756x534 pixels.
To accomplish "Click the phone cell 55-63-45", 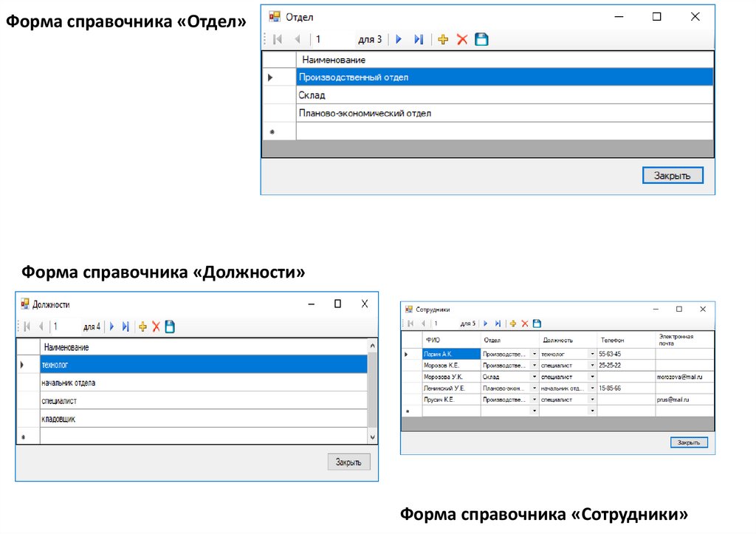I will (626, 354).
